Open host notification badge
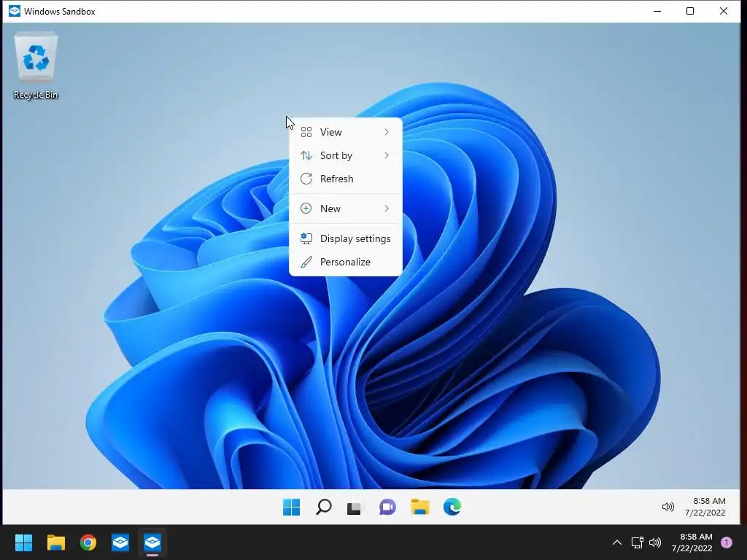Screen dimensions: 747x560 point(727,542)
